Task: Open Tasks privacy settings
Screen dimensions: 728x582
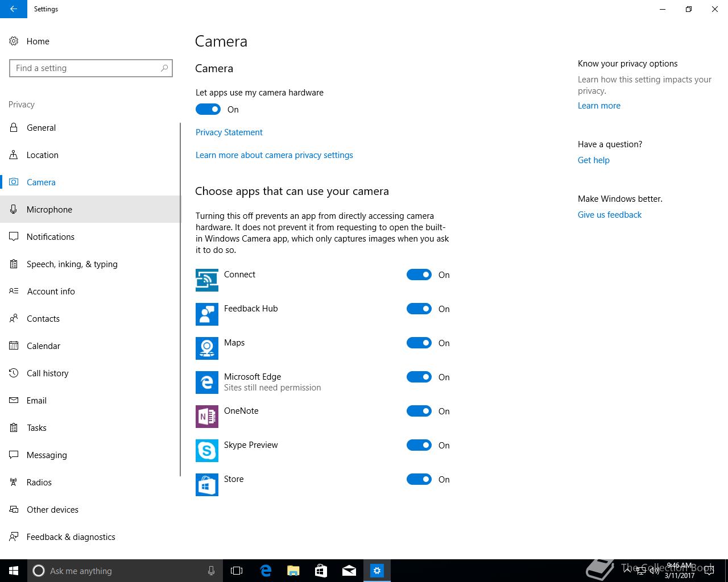Action: [x=90, y=427]
